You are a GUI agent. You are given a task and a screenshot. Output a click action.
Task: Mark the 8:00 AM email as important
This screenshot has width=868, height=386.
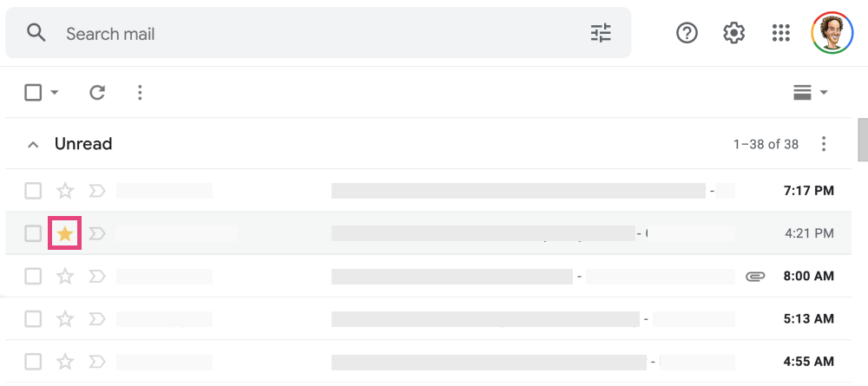97,277
